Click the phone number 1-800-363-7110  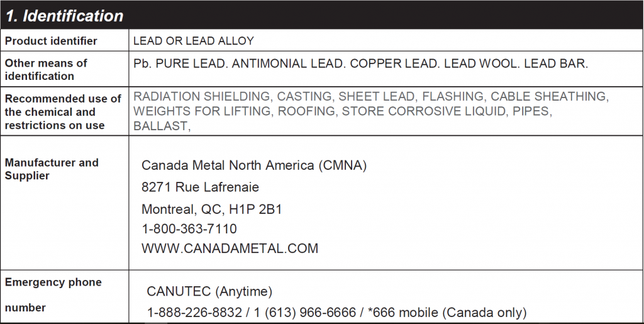pos(189,229)
